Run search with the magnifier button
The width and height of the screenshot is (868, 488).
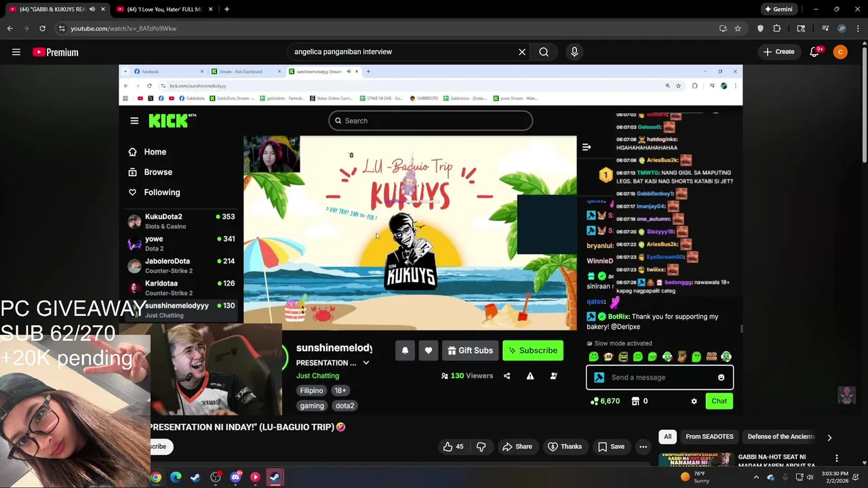(x=544, y=52)
